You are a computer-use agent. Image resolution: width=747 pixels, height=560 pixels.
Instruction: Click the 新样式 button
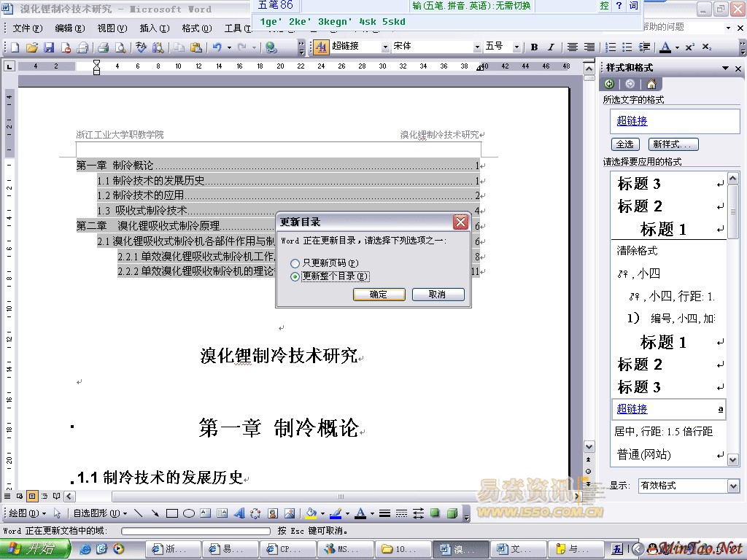click(x=674, y=144)
